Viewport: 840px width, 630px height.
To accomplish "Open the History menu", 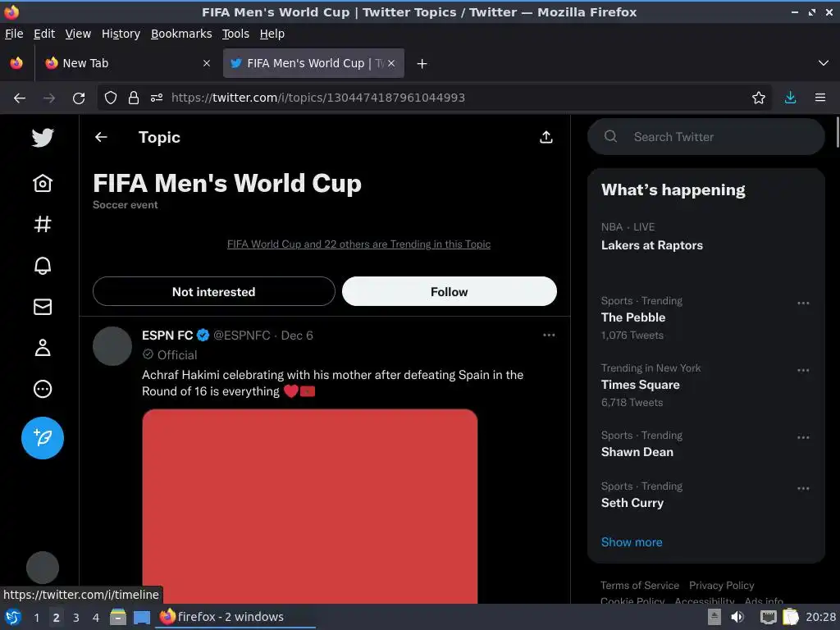I will coord(121,34).
